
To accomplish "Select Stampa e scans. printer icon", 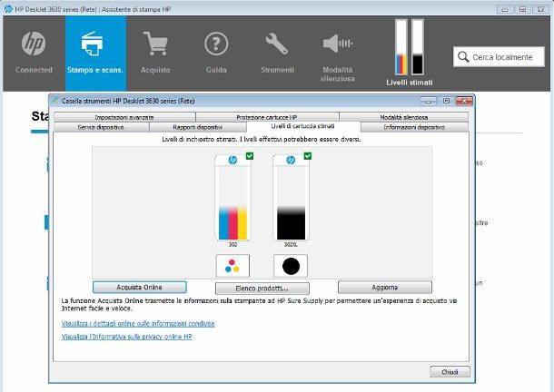I will [92, 44].
